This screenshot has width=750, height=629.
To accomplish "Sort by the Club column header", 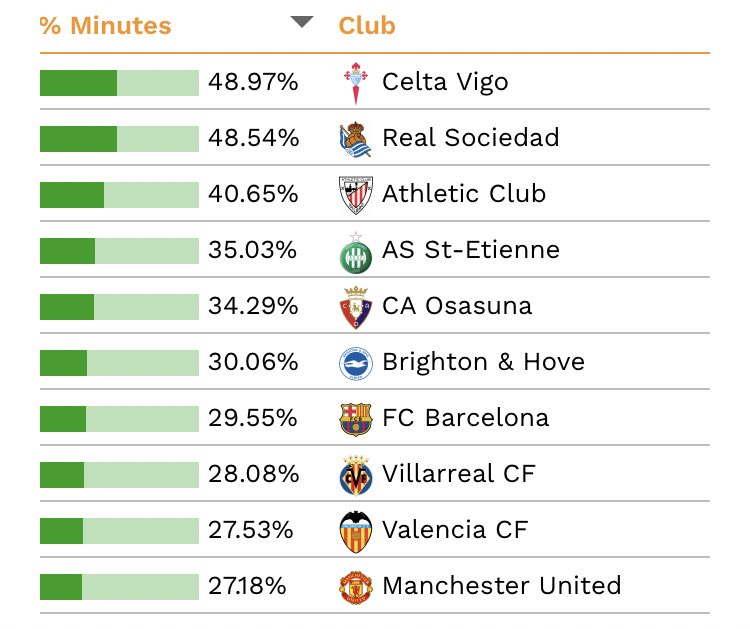I will (367, 25).
